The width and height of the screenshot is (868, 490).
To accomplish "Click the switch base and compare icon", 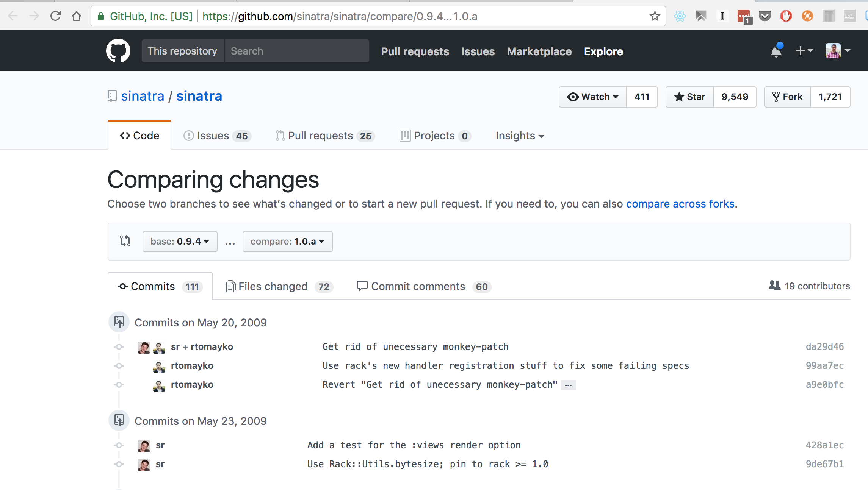I will (x=125, y=241).
